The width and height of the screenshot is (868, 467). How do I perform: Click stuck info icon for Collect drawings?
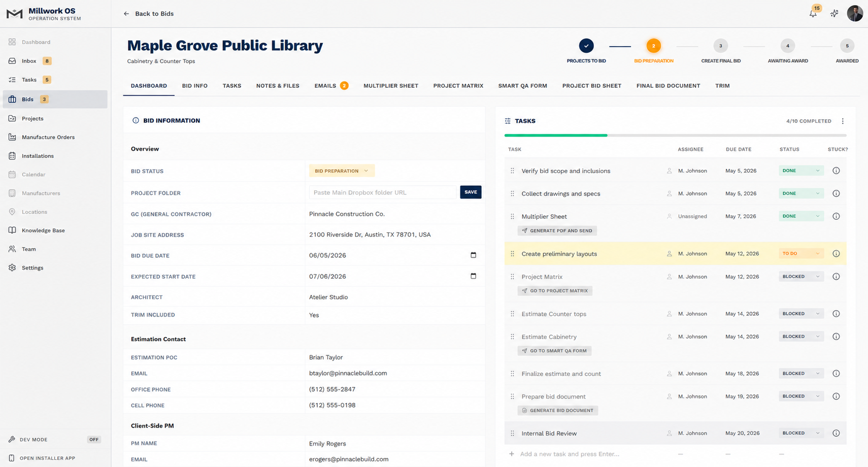click(x=836, y=193)
